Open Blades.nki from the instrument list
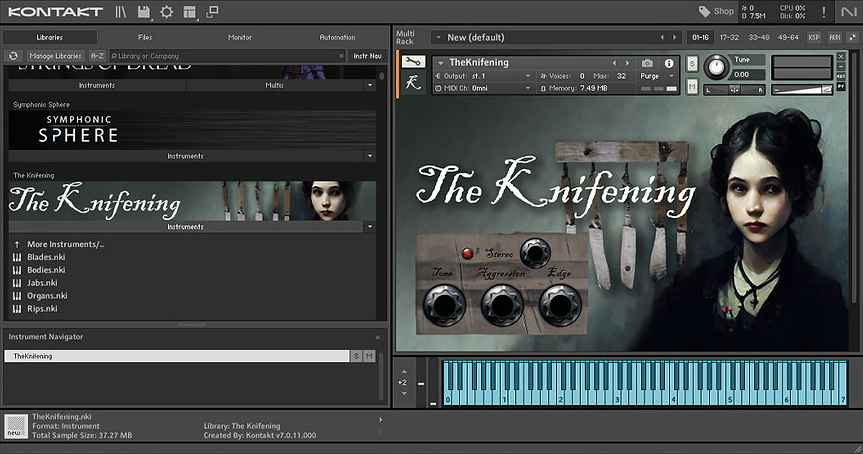 [x=46, y=257]
